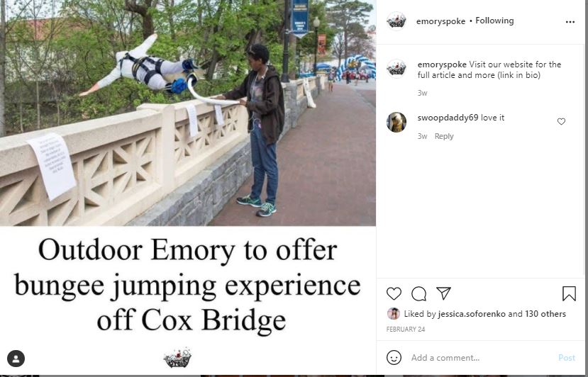Open the three-dot more options menu
588x377 pixels.
(x=570, y=22)
